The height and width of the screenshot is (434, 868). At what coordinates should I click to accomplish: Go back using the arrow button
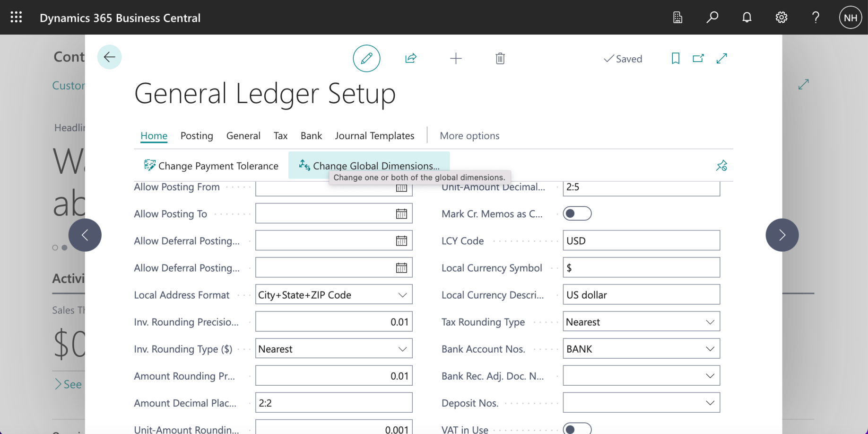109,57
